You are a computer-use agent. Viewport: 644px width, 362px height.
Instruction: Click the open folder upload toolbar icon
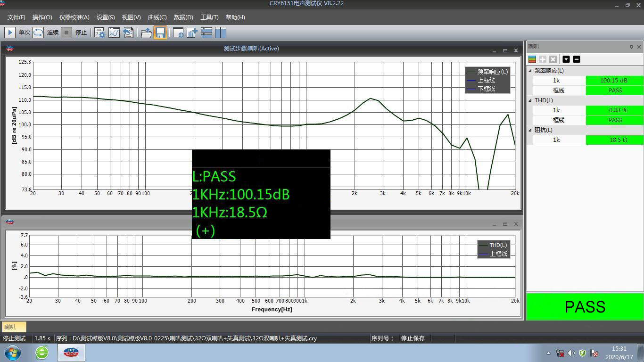click(x=146, y=33)
